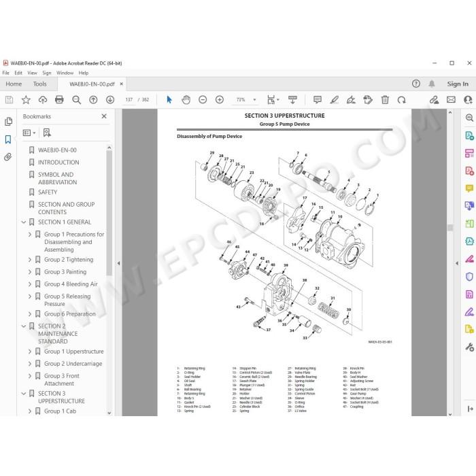Close the WAEBJ0-EN-00.pdf tab
This screenshot has height=476, width=476.
(122, 84)
